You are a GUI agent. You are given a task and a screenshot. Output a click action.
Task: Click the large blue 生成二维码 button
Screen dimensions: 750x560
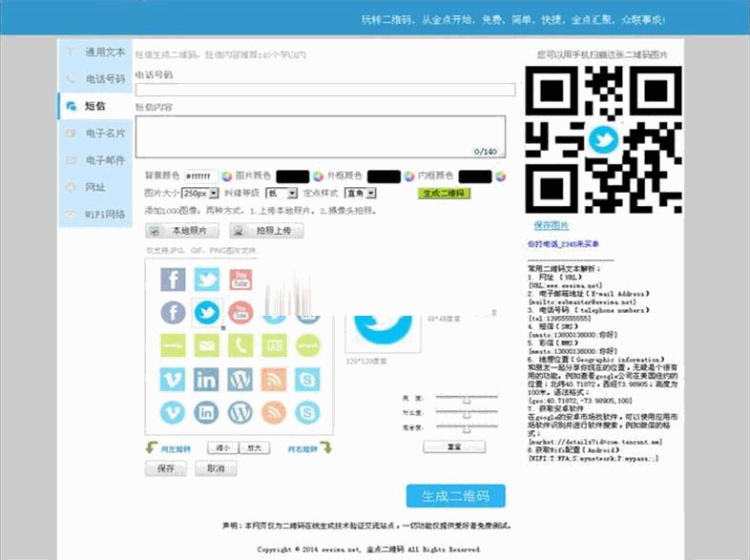pyautogui.click(x=456, y=496)
